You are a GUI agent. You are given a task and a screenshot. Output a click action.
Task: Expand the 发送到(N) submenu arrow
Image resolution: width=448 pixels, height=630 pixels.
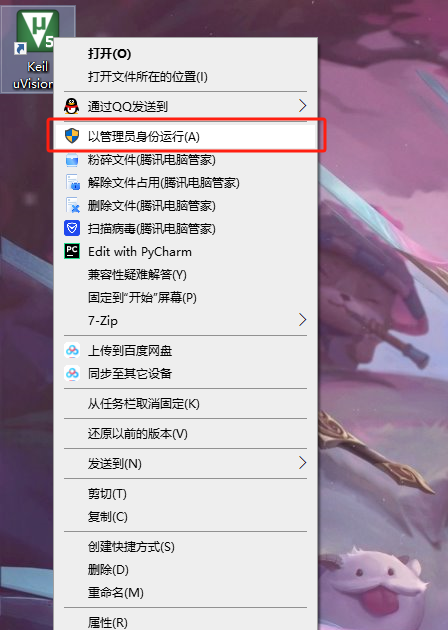click(x=303, y=463)
